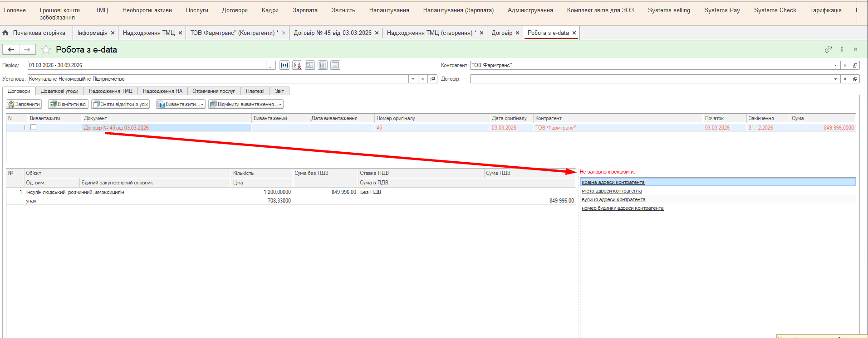Click the period icon with red cross

297,65
